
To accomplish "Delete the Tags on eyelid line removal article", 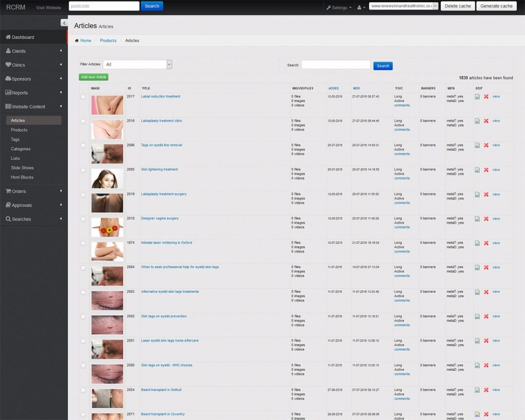I will [x=486, y=145].
